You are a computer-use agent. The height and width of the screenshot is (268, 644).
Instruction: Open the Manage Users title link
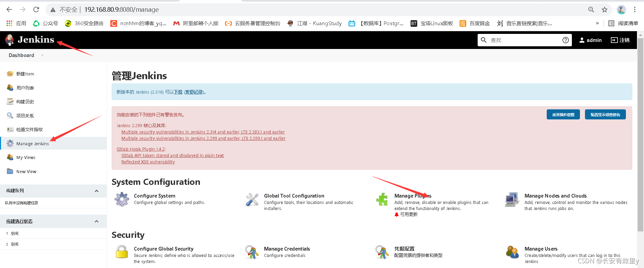541,249
